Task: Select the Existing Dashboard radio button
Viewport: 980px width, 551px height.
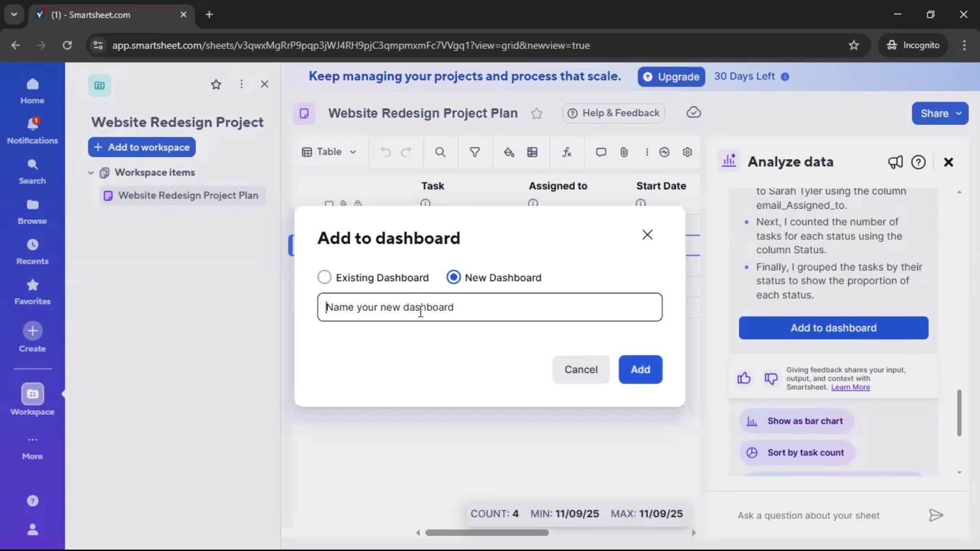Action: (325, 277)
